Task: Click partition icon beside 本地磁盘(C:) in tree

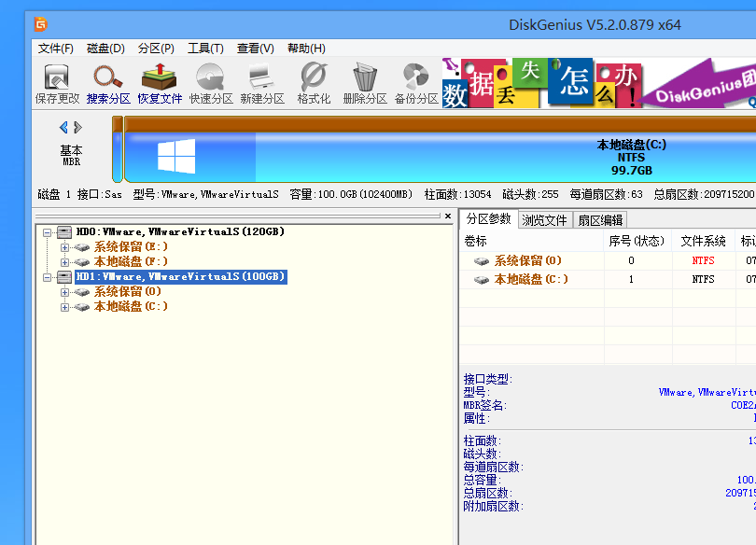Action: [x=81, y=307]
